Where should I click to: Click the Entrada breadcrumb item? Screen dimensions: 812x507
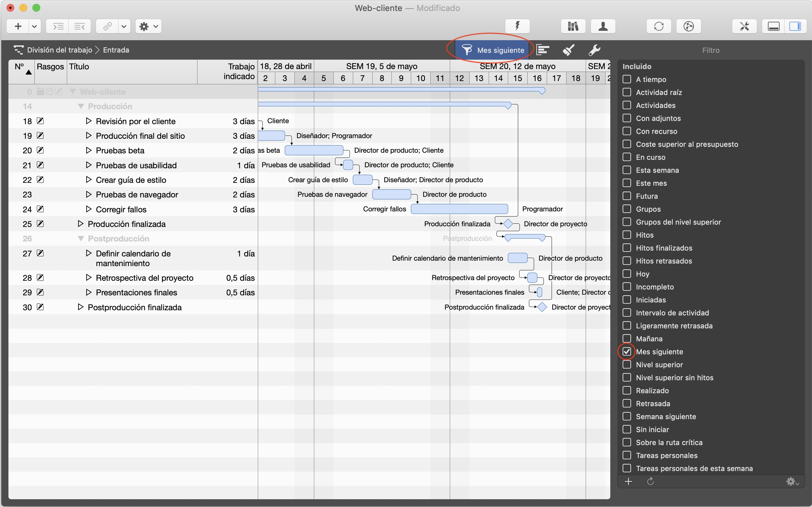[116, 50]
